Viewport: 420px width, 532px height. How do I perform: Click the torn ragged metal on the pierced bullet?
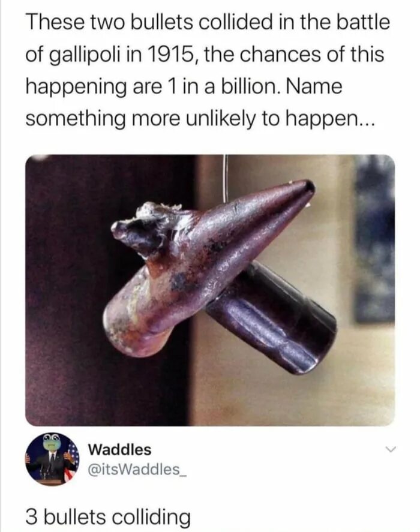pos(146,226)
